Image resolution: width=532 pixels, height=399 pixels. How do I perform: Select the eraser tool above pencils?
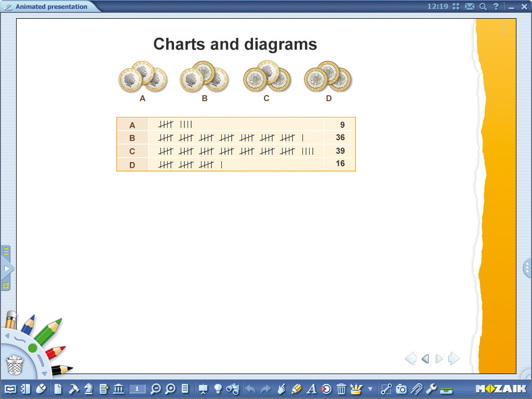[11, 320]
